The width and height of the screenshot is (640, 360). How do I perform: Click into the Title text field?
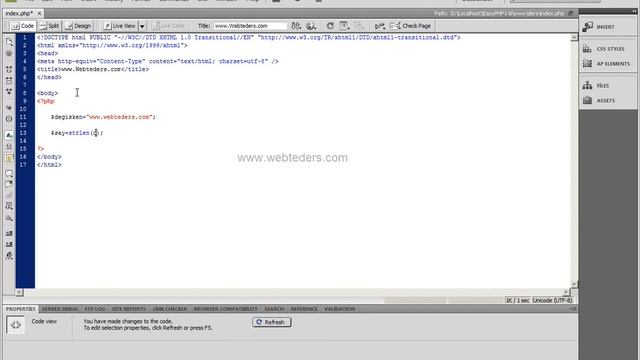[x=250, y=26]
